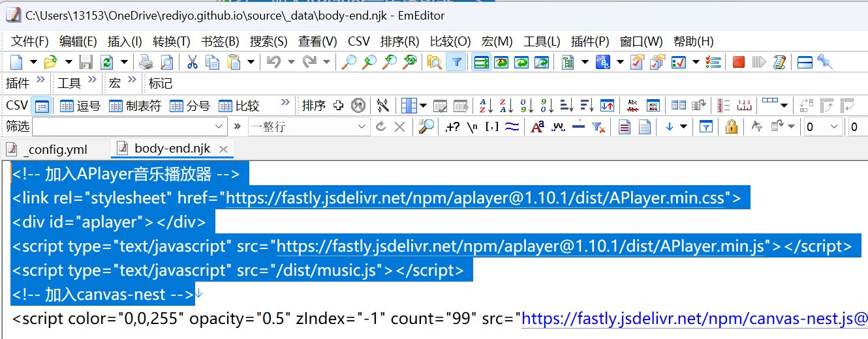Sort numbers ascending 0 to 9 icon

click(527, 106)
